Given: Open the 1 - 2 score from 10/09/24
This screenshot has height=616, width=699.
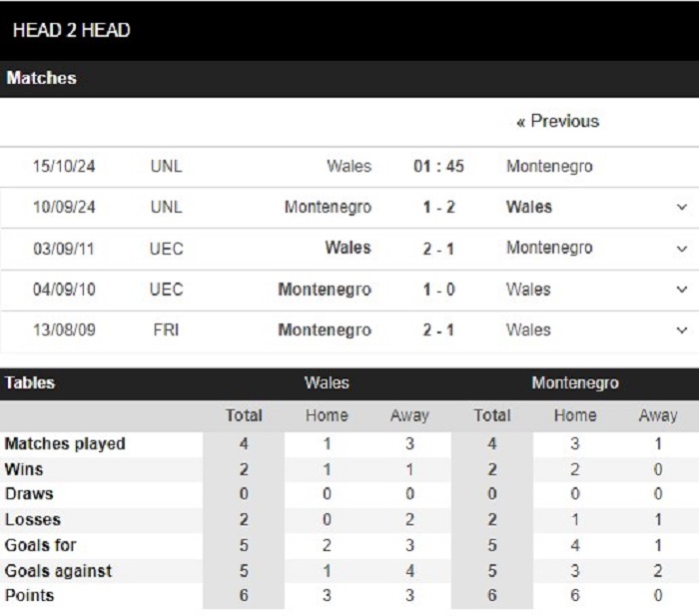Looking at the screenshot, I should click(x=438, y=208).
